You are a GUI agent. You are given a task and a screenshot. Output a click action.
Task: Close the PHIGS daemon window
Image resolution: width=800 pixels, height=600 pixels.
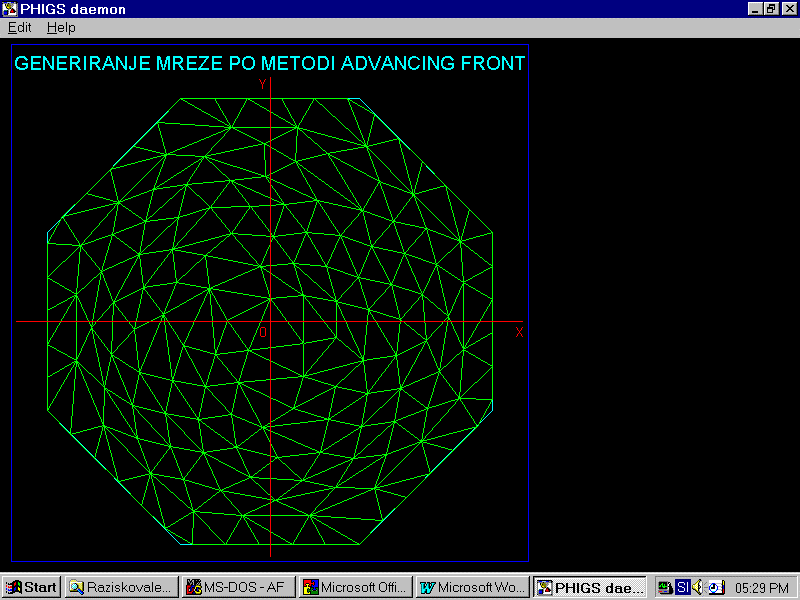click(788, 9)
